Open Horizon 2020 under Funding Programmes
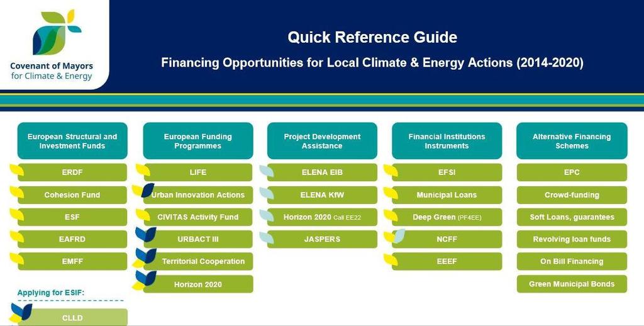 (198, 284)
